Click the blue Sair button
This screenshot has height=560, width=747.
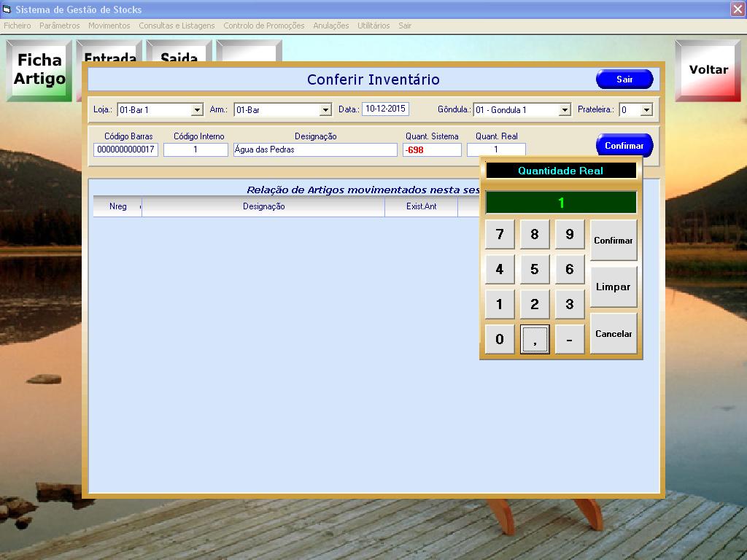(x=624, y=79)
